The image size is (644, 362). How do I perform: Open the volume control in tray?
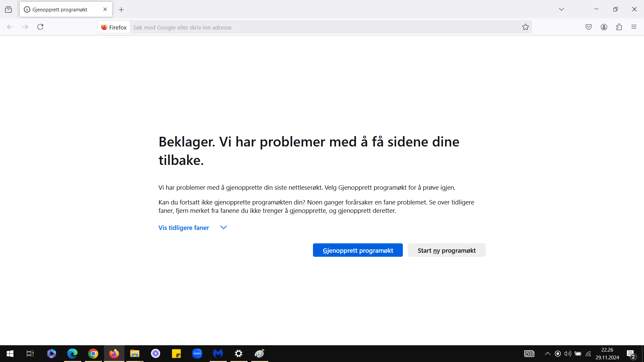click(x=568, y=354)
